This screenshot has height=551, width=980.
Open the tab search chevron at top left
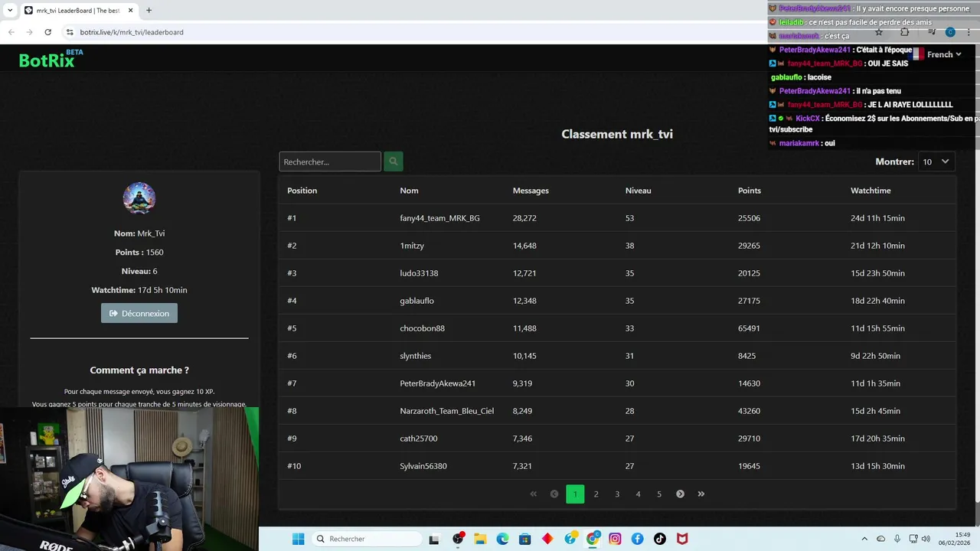[x=9, y=10]
